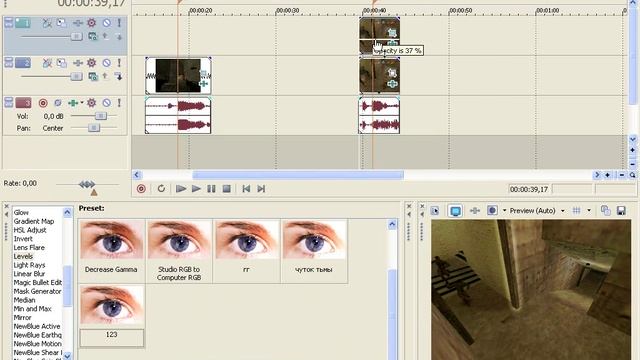Play from start button
The image size is (640, 360).
(x=181, y=189)
